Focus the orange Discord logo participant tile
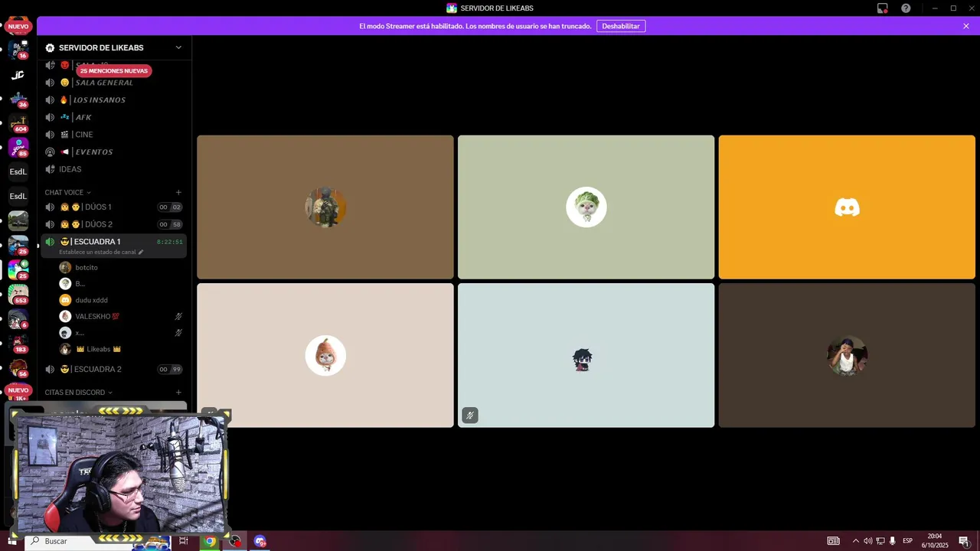980x551 pixels. tap(847, 207)
